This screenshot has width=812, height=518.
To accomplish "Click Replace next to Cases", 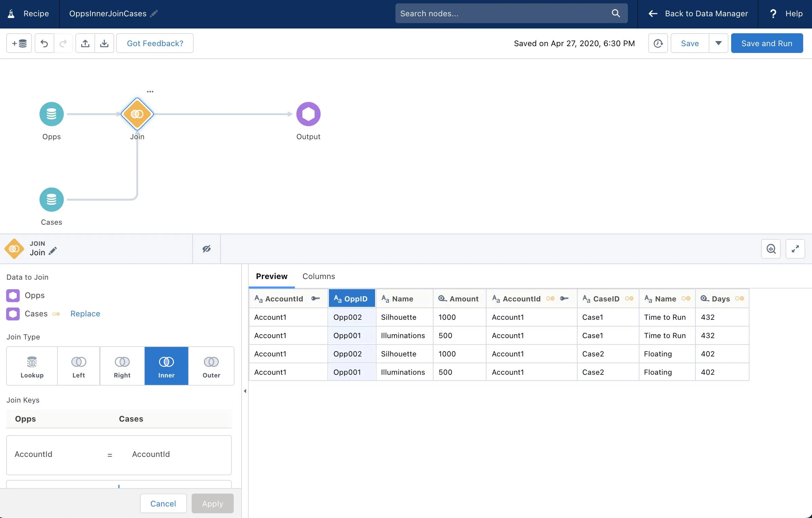I will (85, 313).
